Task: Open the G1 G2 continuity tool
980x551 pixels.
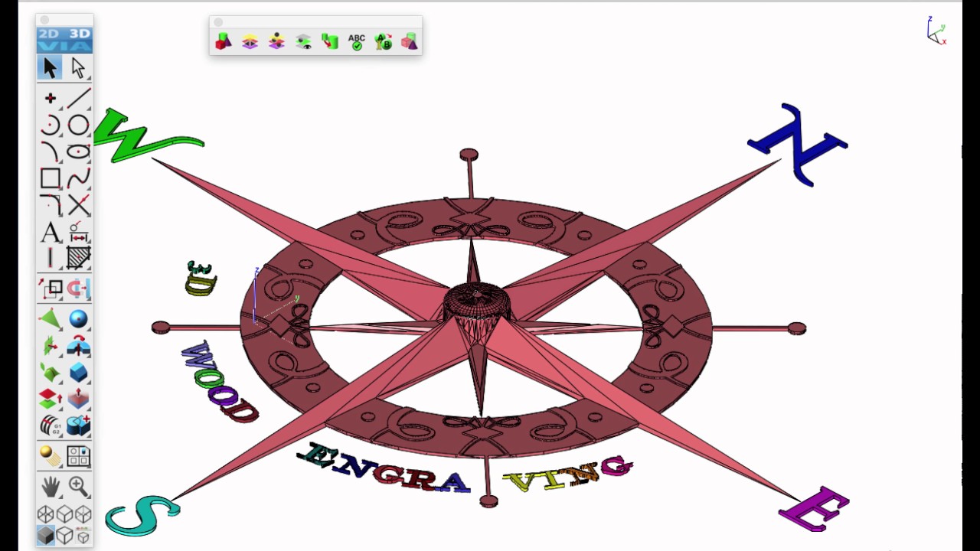Action: (x=51, y=425)
